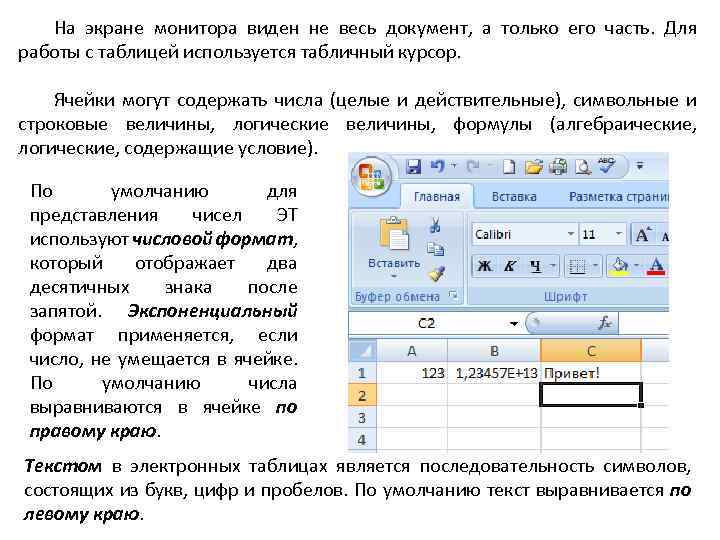Click the cell containing 123

(412, 373)
